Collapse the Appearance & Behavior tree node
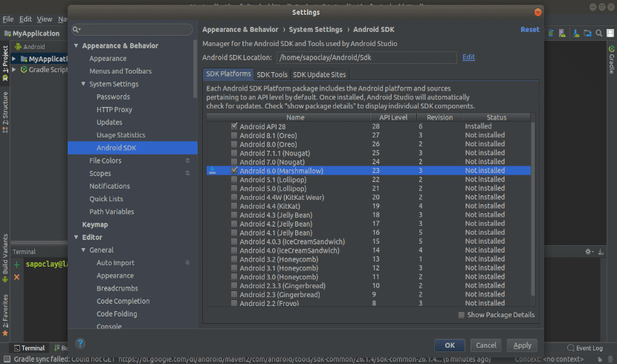Screen dimensions: 617x364 [76, 46]
